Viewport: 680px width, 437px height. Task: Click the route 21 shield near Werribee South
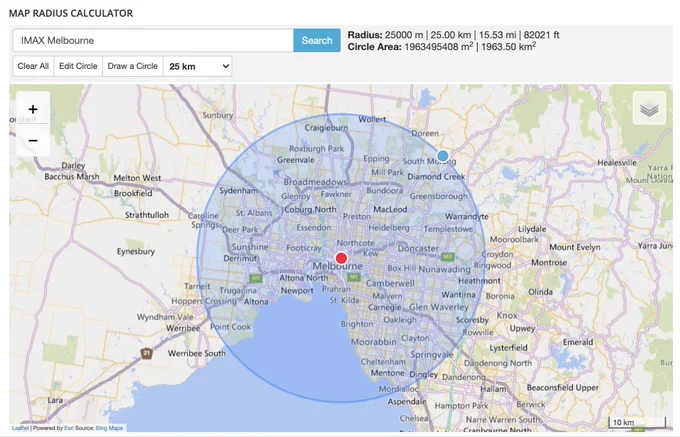[x=147, y=353]
